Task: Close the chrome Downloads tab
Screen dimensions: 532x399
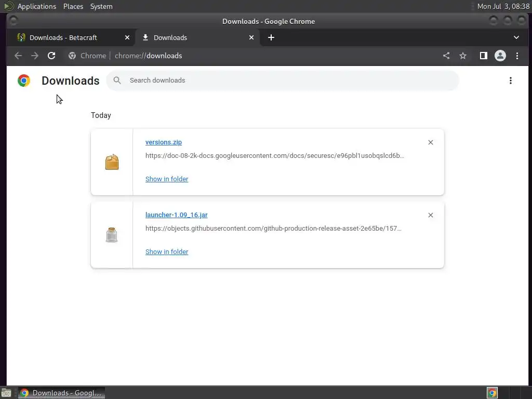Action: pyautogui.click(x=251, y=37)
